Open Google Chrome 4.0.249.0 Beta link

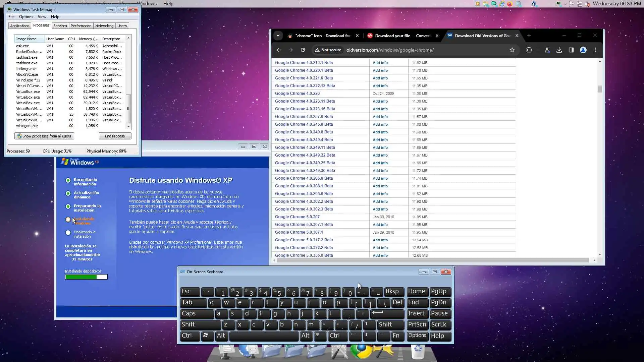pyautogui.click(x=304, y=132)
